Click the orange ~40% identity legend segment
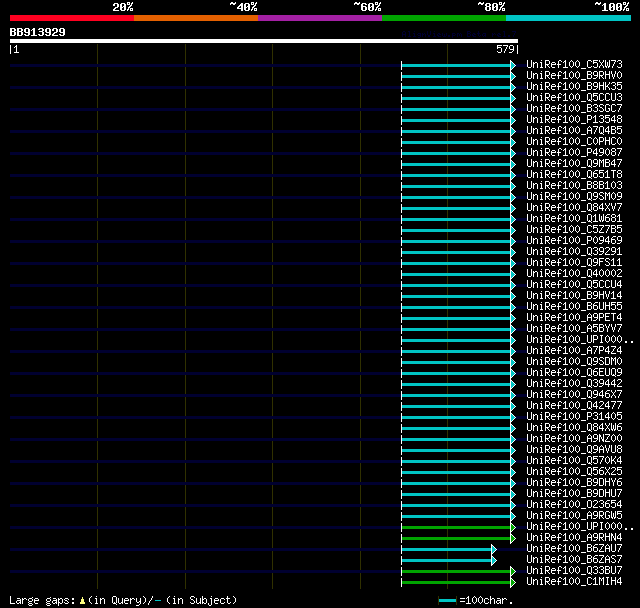Screen dimensions: 640x608 pyautogui.click(x=196, y=18)
